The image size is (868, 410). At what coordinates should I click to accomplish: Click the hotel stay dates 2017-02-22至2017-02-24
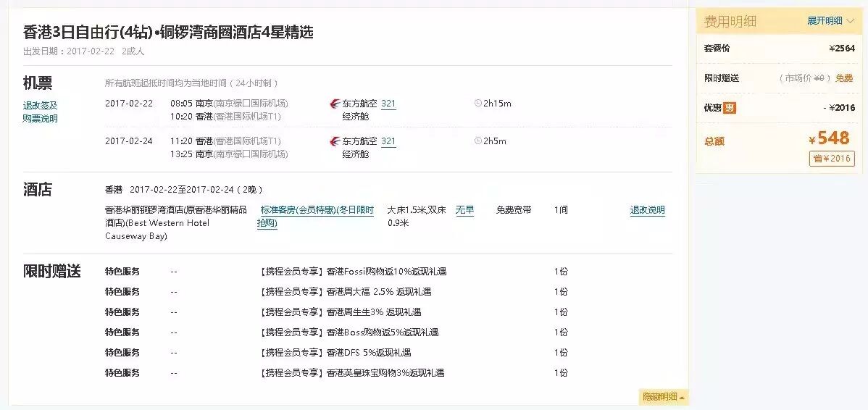[x=182, y=190]
